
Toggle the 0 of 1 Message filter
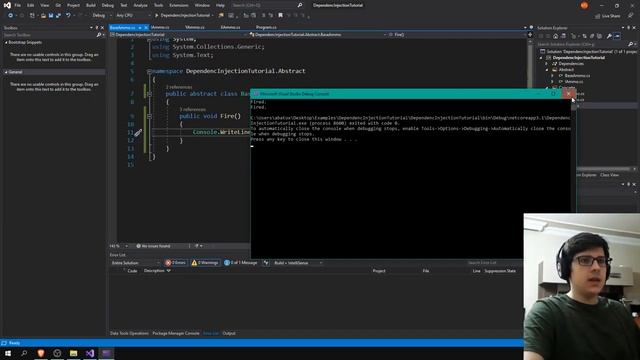241,263
